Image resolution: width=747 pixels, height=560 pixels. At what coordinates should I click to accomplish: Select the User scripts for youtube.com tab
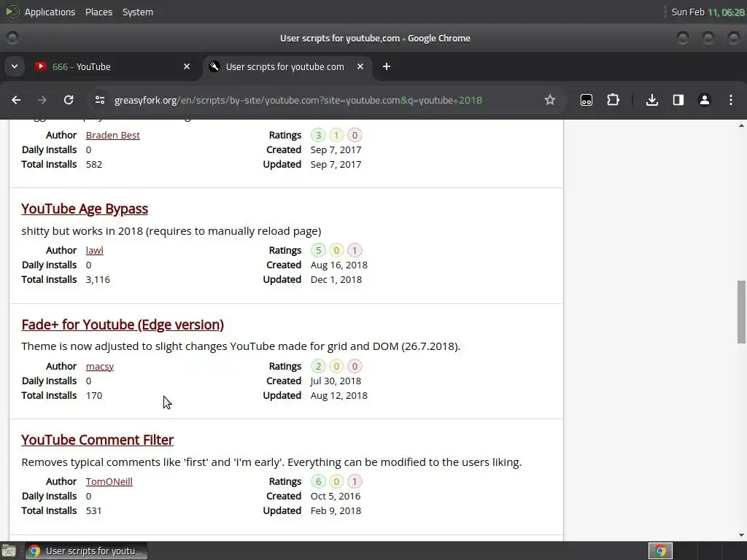(287, 66)
